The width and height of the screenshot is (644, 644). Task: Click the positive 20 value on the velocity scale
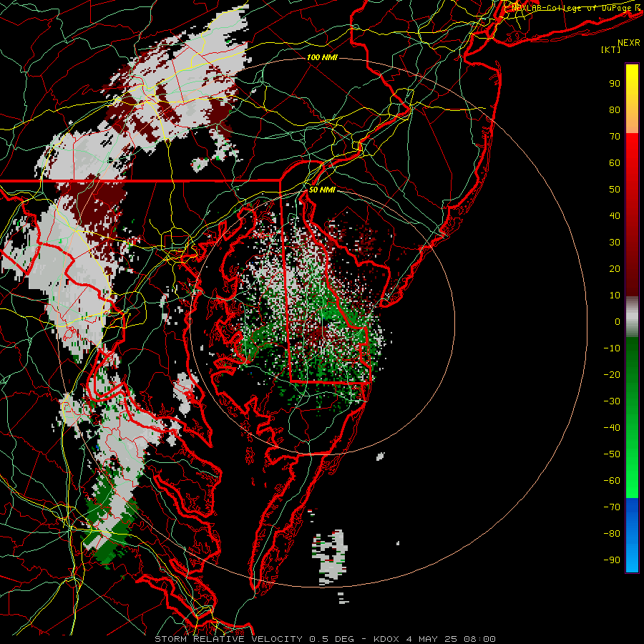615,268
